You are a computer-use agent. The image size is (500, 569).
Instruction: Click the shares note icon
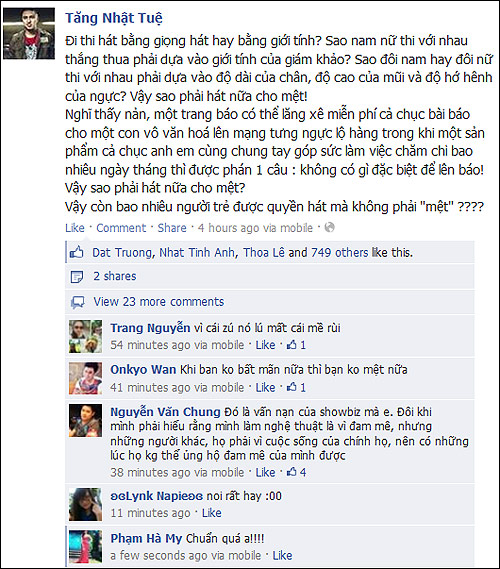[77, 277]
